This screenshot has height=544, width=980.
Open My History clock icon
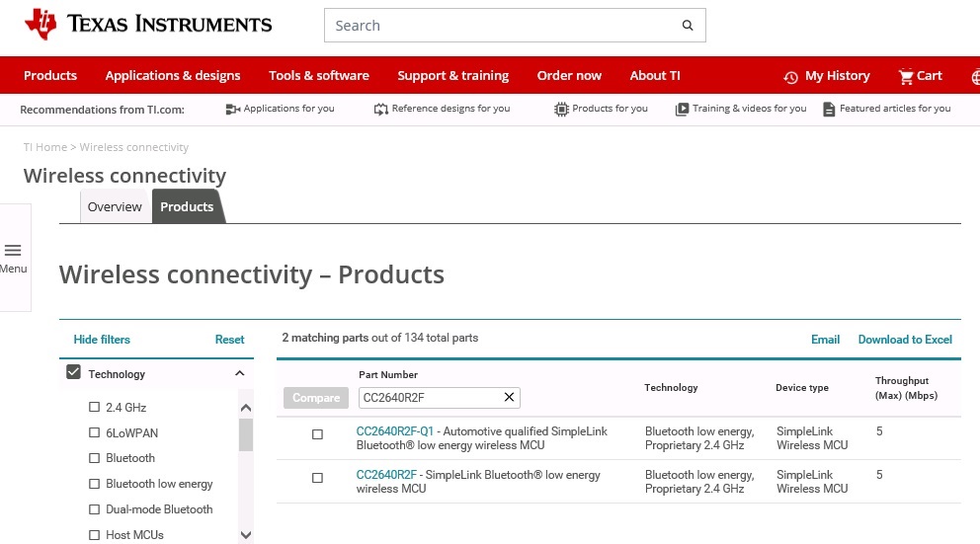coord(790,77)
